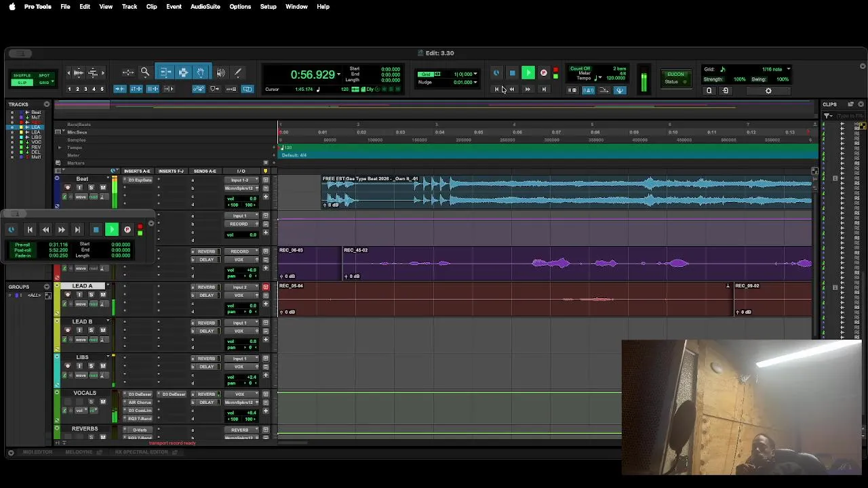Toggle Slip edit mode
Viewport: 868px width, 488px height.
[x=22, y=83]
